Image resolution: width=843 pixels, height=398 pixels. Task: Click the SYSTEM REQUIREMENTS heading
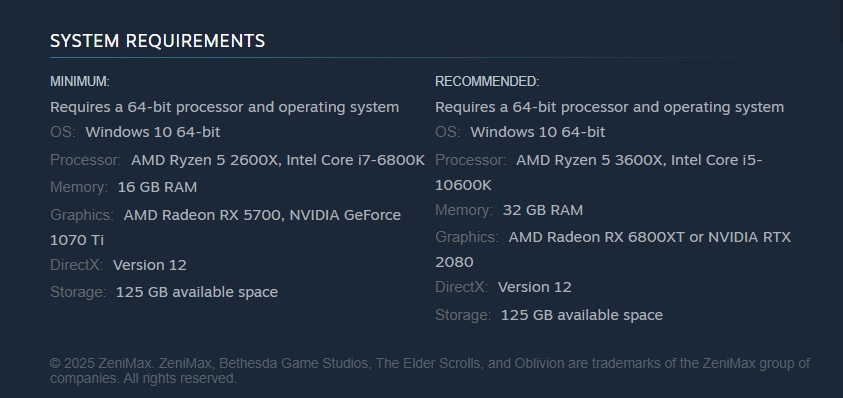coord(158,41)
